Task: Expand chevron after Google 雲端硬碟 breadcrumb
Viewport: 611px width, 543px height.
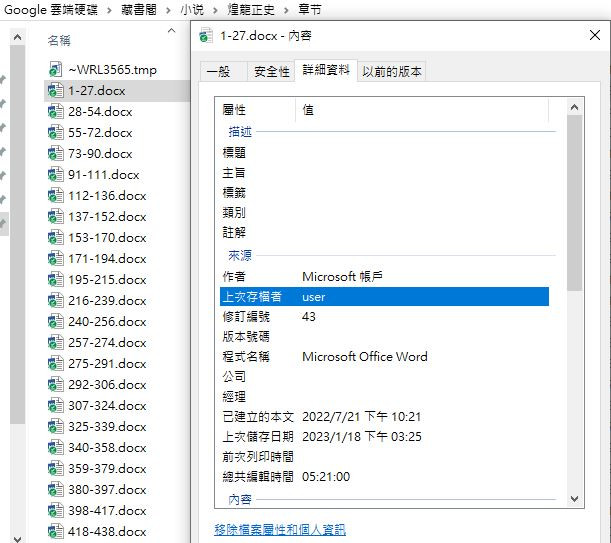Action: (x=109, y=10)
